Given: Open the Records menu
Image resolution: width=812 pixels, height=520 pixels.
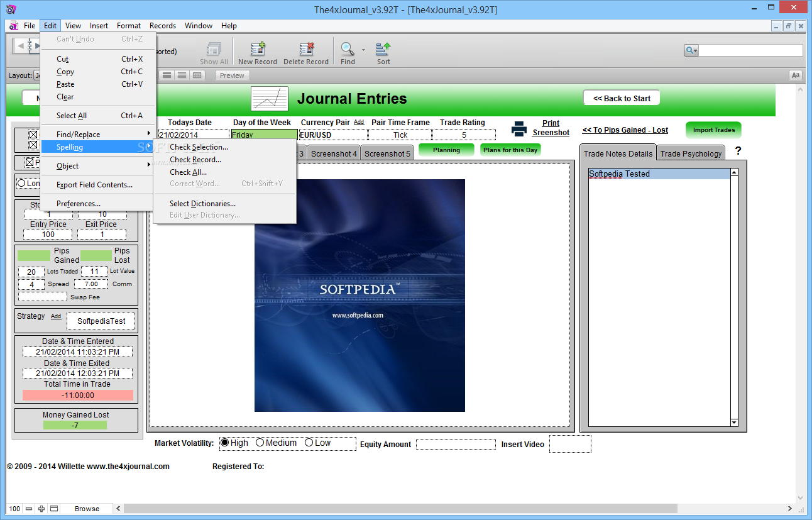Looking at the screenshot, I should pyautogui.click(x=163, y=26).
